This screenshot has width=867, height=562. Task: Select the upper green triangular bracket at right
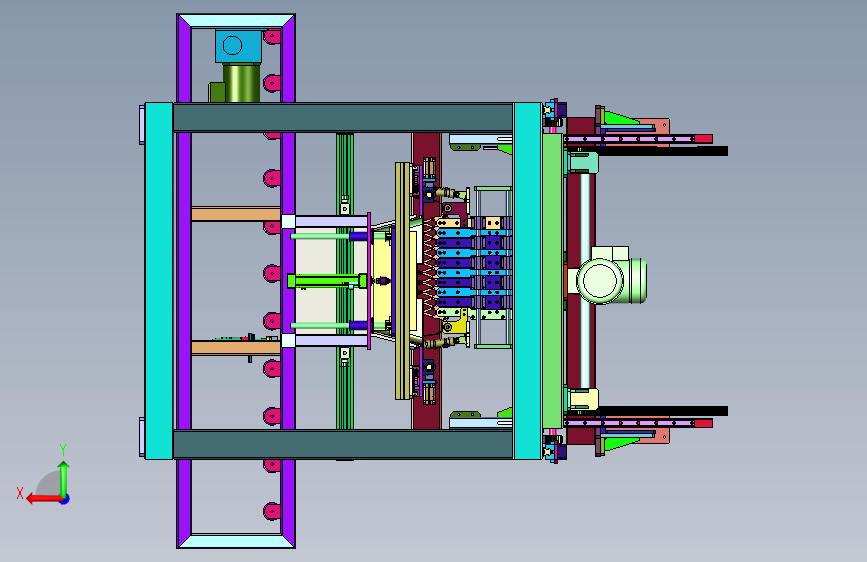619,118
